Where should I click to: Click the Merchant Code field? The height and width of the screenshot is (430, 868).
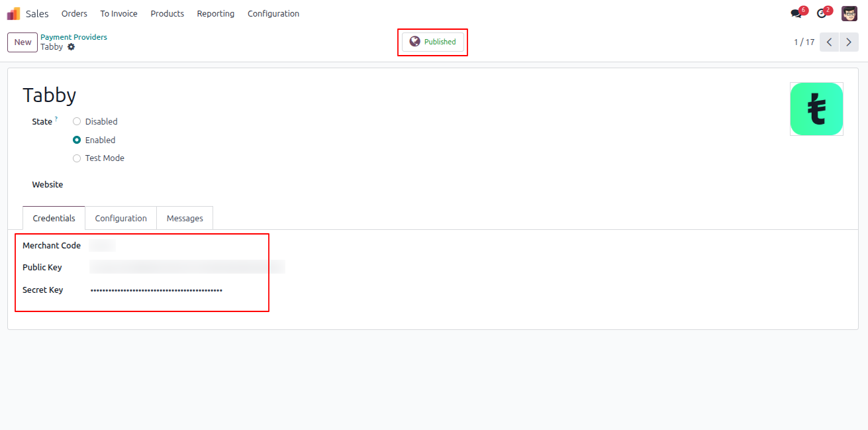pyautogui.click(x=102, y=246)
